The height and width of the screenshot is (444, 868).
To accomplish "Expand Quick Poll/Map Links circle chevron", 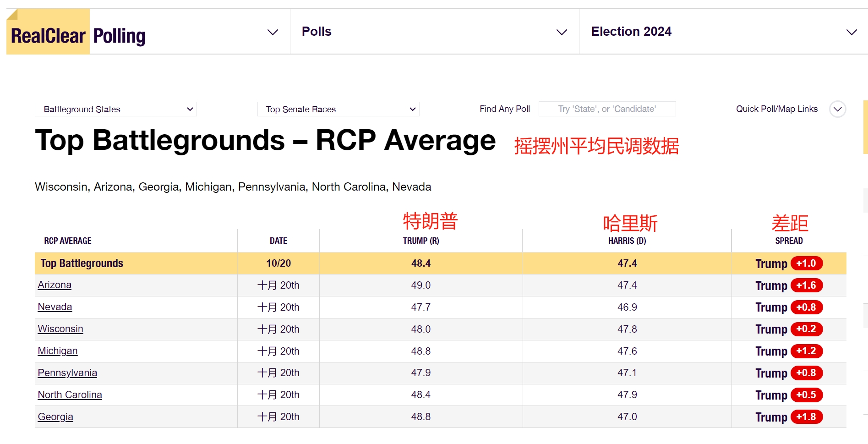I will [x=837, y=109].
